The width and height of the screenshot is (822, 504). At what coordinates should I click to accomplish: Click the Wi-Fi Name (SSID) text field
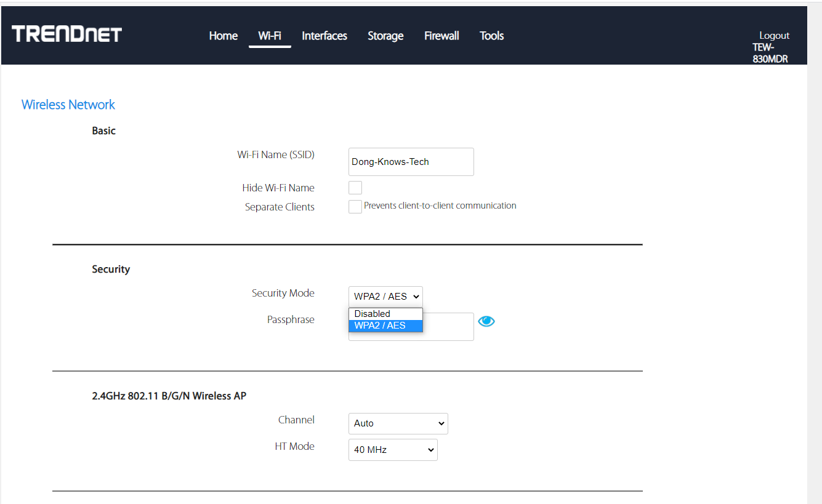(411, 162)
